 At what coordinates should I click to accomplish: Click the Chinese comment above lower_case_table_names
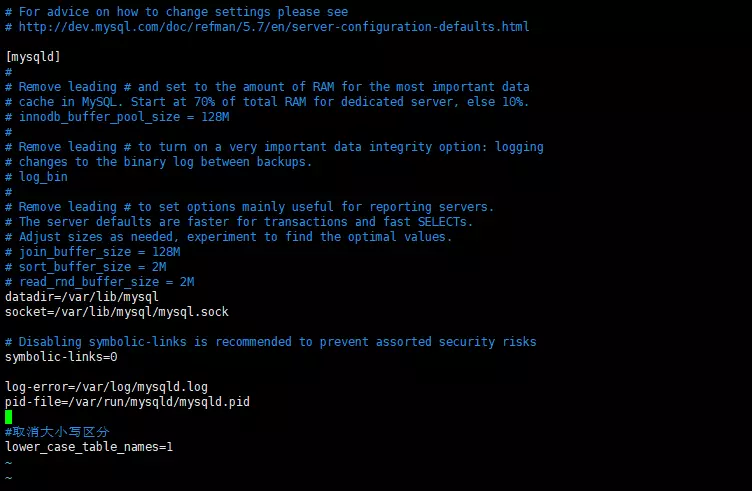57,432
